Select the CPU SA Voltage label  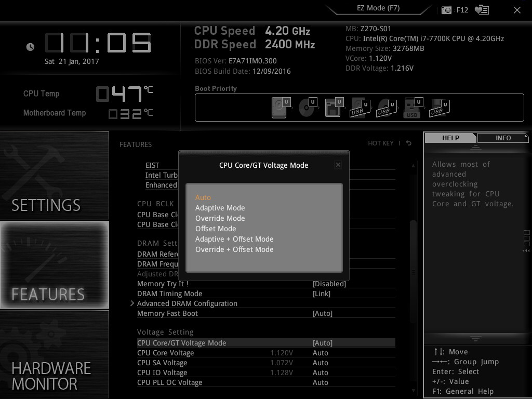tap(162, 363)
